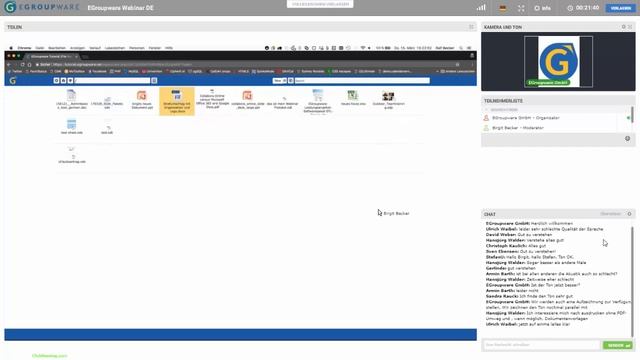
Task: Click the first file manager navigation icon
Action: (56, 80)
